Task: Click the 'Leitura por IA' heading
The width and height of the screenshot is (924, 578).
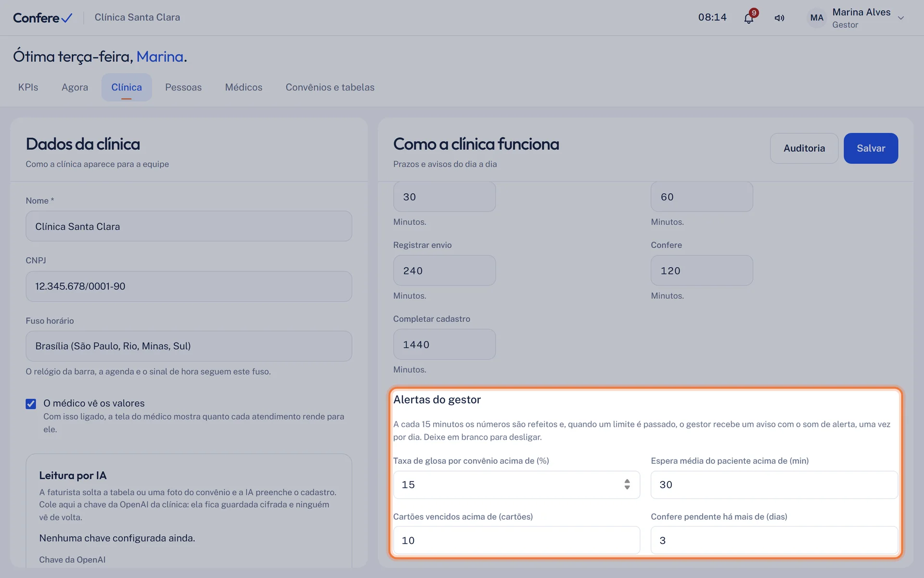Action: tap(73, 475)
